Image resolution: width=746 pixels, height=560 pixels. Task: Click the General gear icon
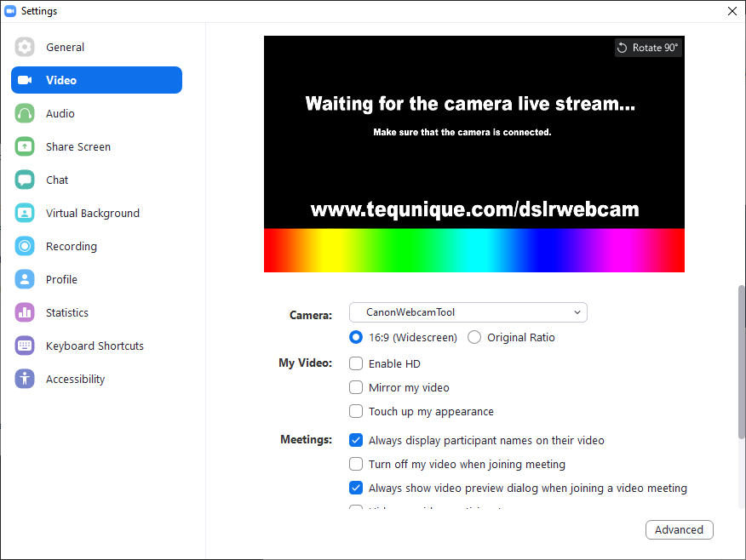[x=25, y=47]
